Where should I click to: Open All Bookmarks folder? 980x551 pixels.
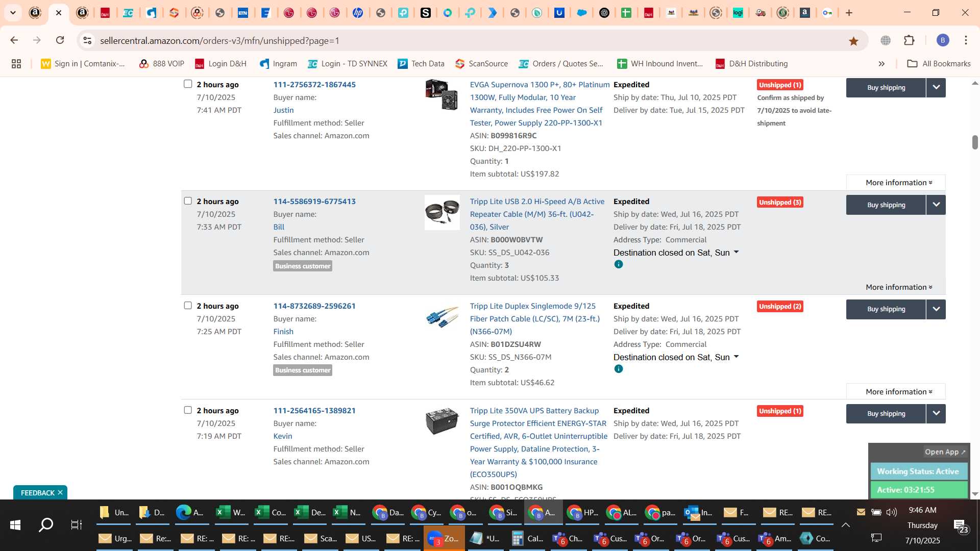pyautogui.click(x=939, y=64)
